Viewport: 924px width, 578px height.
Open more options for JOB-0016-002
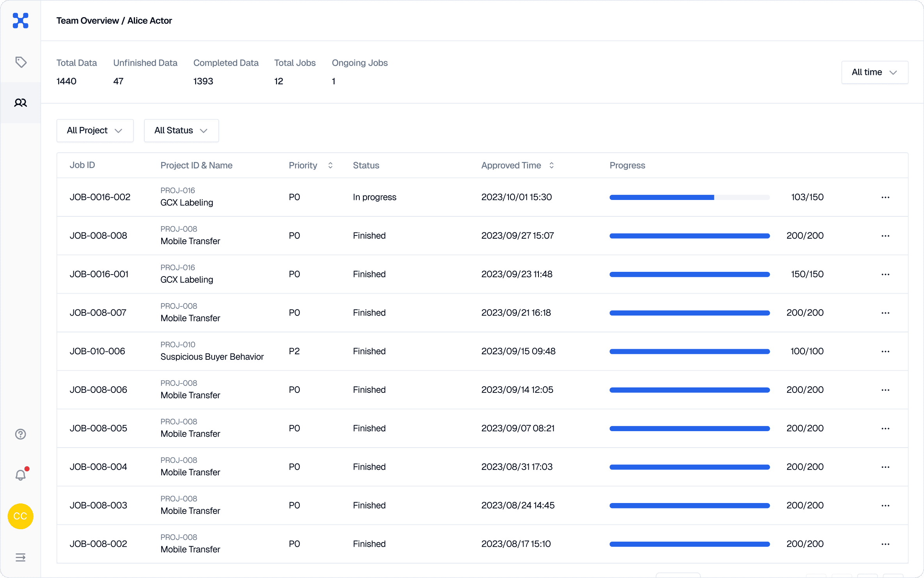885,197
